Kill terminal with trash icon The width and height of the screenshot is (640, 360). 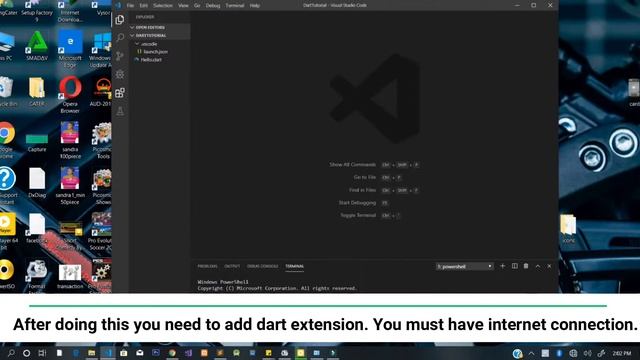point(526,266)
